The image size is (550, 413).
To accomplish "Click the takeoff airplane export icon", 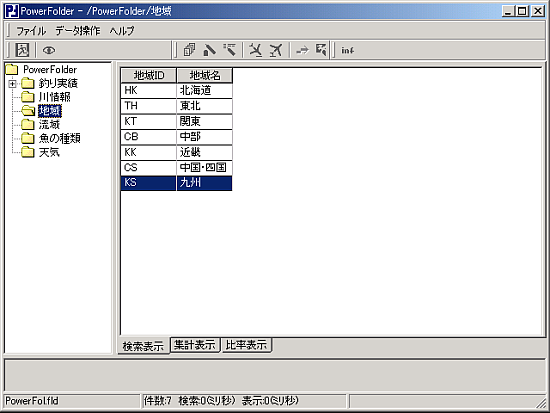I will [x=276, y=50].
